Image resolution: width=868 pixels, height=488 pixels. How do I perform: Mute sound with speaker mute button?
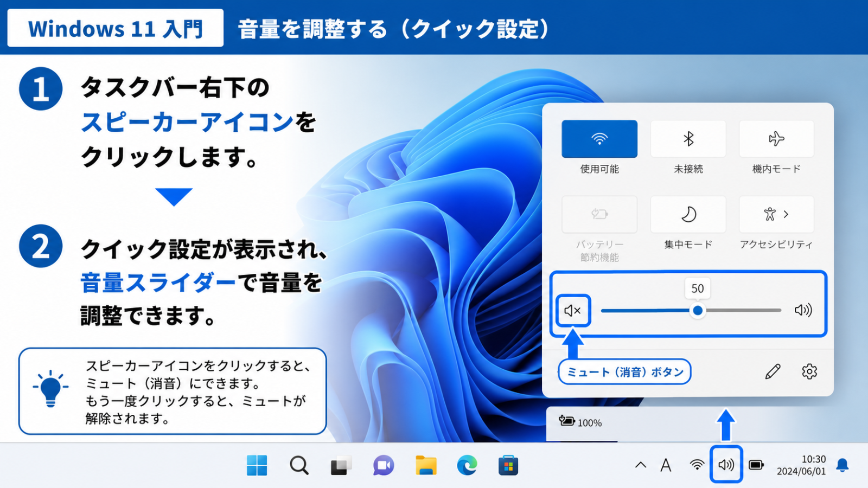573,311
